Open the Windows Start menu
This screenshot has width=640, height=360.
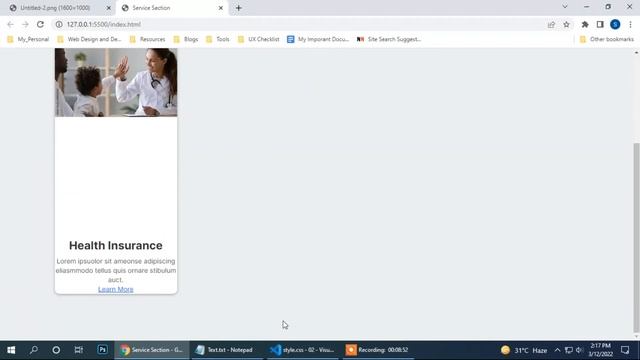coord(11,350)
